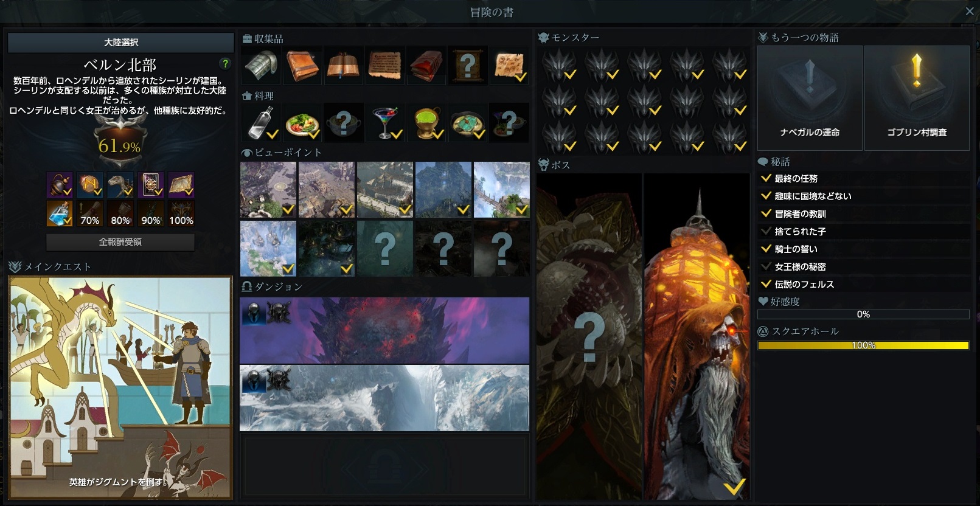Click the 61.9% completion emblem
The height and width of the screenshot is (506, 980).
pos(120,145)
